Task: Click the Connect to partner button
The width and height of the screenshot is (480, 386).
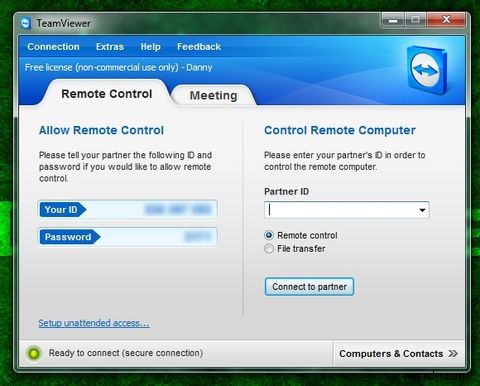Action: pyautogui.click(x=309, y=287)
